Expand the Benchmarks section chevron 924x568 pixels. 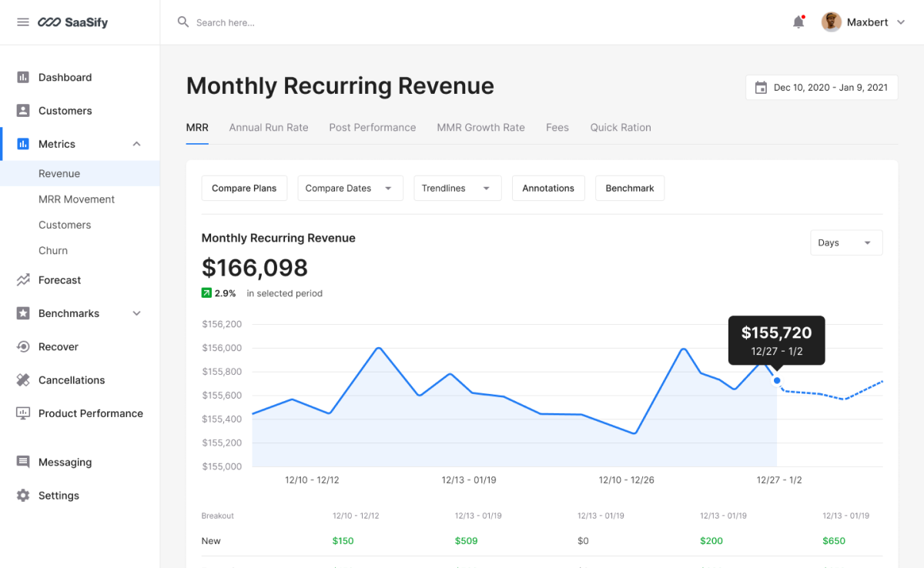click(x=136, y=313)
